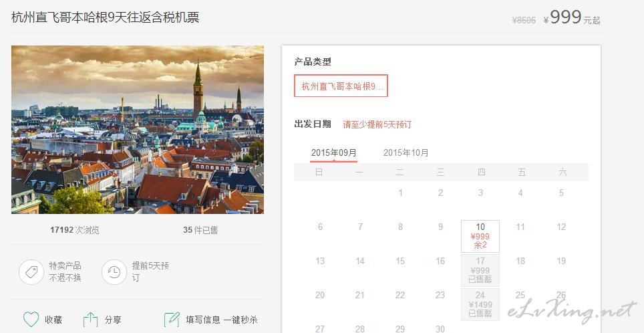Click calendar date 13
The height and width of the screenshot is (333, 644).
(x=320, y=261)
